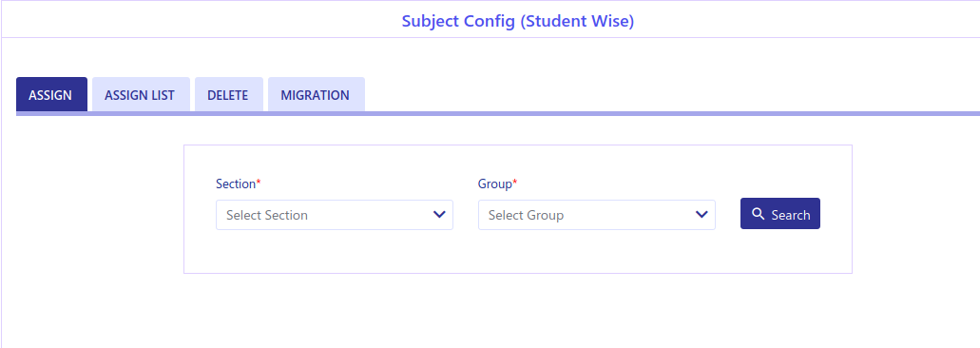Switch to the ASSIGN LIST tab
The width and height of the screenshot is (980, 348).
141,95
